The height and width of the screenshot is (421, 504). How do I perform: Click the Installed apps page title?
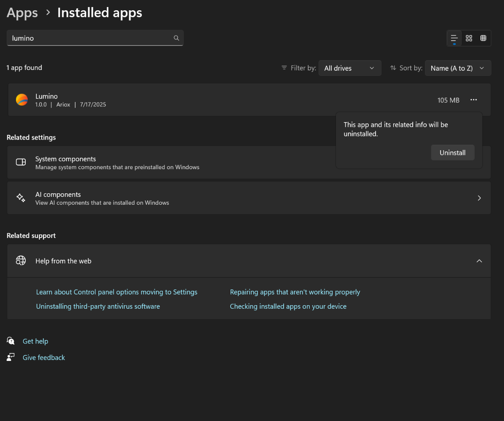click(x=100, y=13)
